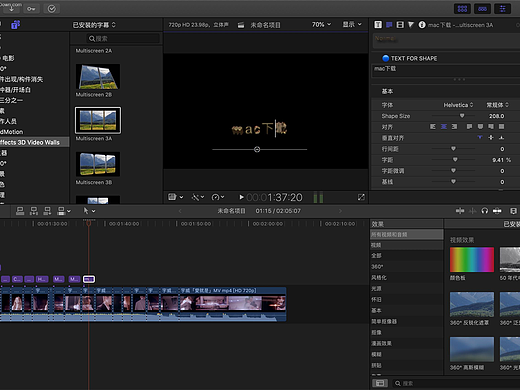Open the keyword editor key icon

pyautogui.click(x=31, y=9)
